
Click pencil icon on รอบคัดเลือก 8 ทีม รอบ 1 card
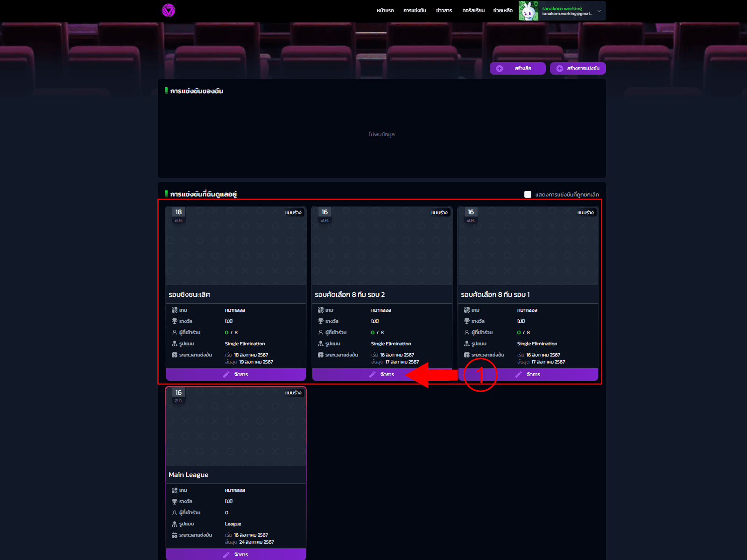pyautogui.click(x=519, y=374)
